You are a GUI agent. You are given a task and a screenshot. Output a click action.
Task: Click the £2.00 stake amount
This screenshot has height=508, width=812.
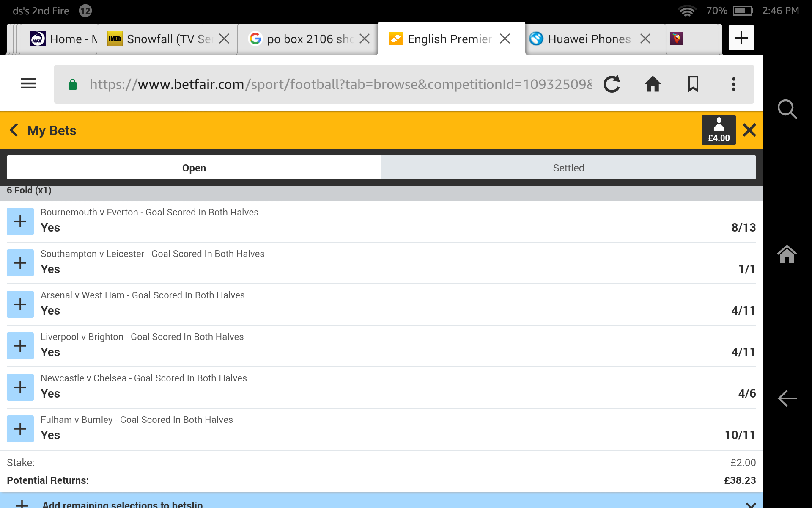[x=743, y=463]
